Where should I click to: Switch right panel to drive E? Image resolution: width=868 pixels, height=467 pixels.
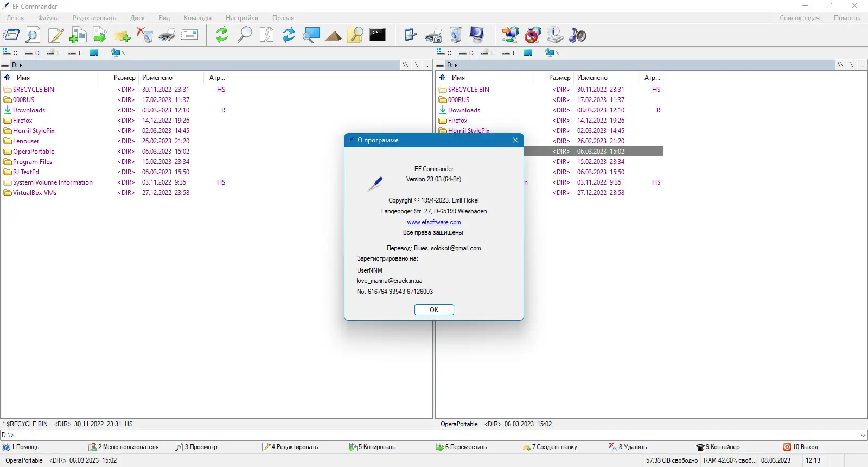(x=488, y=53)
